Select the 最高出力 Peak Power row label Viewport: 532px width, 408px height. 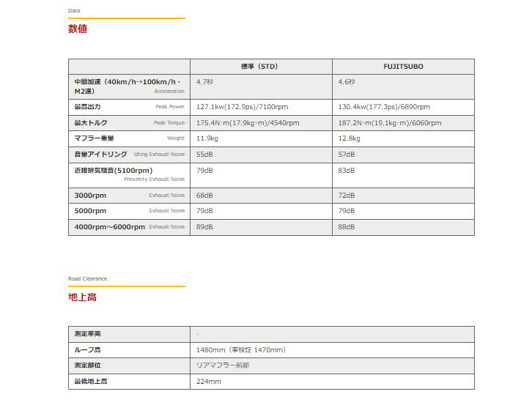[x=129, y=107]
